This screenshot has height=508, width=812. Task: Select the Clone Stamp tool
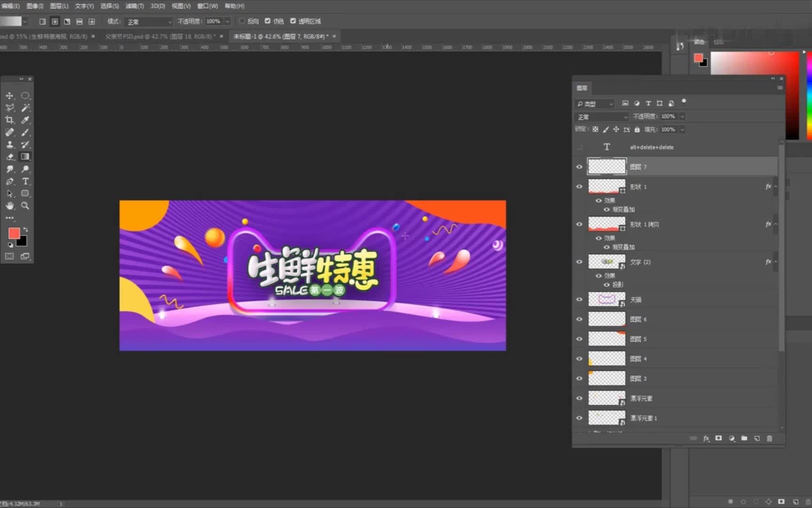pos(10,145)
